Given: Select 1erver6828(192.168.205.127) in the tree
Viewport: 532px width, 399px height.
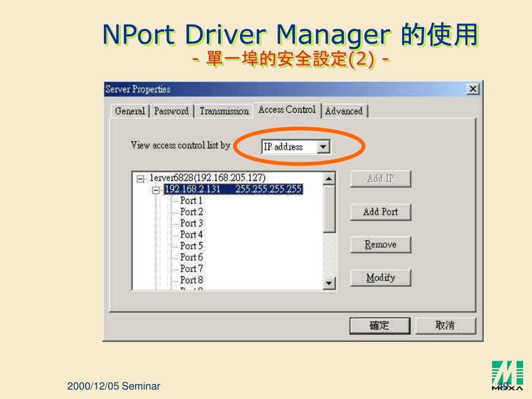Looking at the screenshot, I should point(208,178).
